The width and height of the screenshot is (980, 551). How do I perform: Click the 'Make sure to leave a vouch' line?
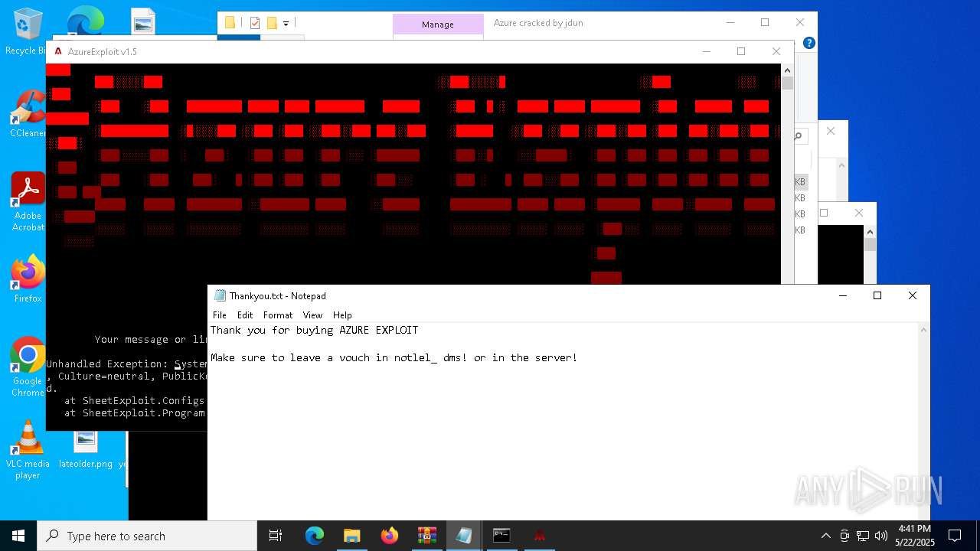pos(394,357)
